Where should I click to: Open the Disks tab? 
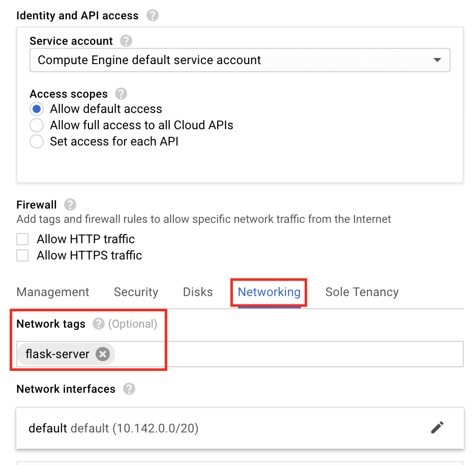[197, 292]
